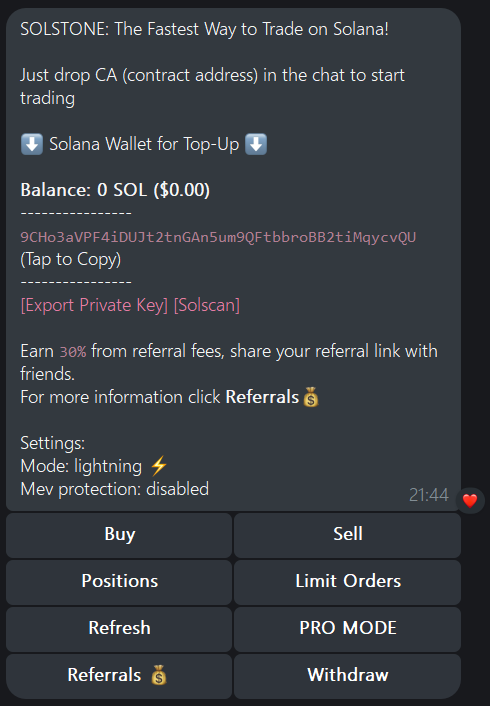Viewport: 490px width, 706px height.
Task: Click the Buy button
Action: coord(119,535)
